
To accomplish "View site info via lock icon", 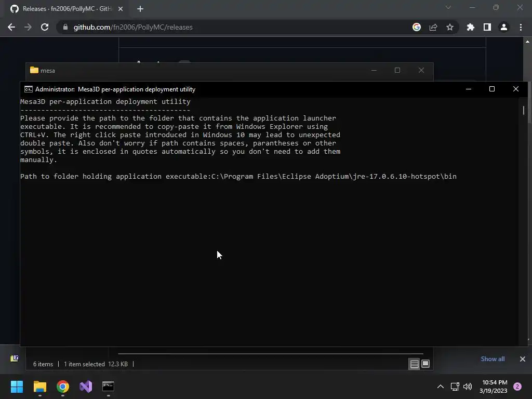I will 65,27.
